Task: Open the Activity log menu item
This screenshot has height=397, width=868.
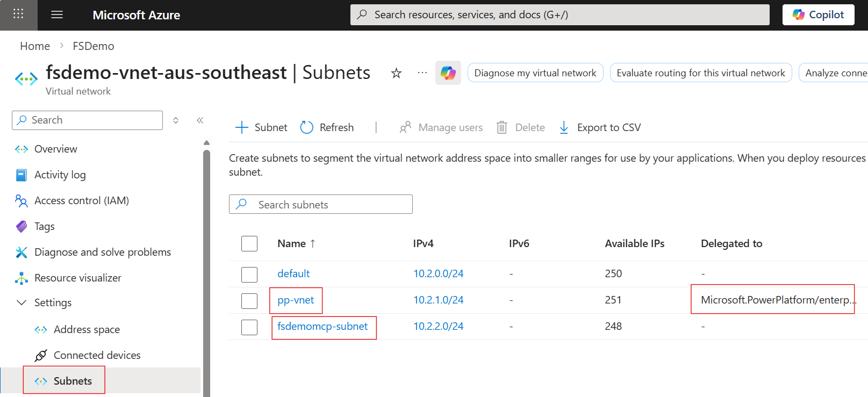Action: pyautogui.click(x=60, y=175)
